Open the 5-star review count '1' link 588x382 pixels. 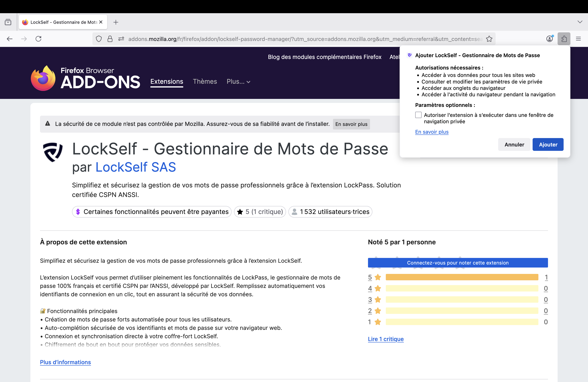coord(546,277)
